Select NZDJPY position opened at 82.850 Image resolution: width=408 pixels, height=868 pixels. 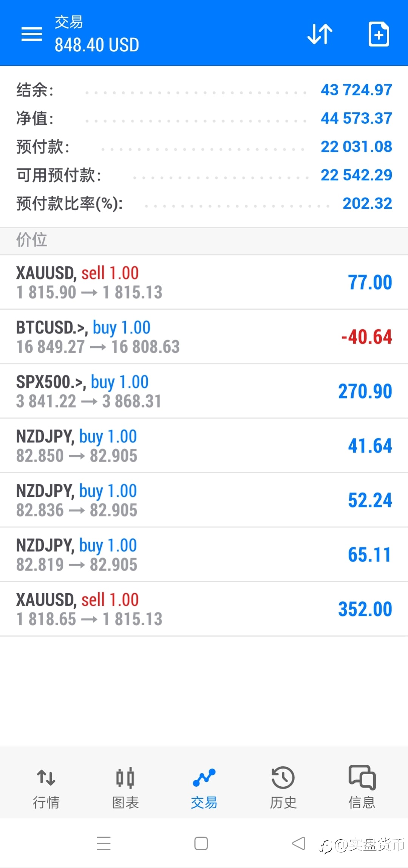coord(204,446)
